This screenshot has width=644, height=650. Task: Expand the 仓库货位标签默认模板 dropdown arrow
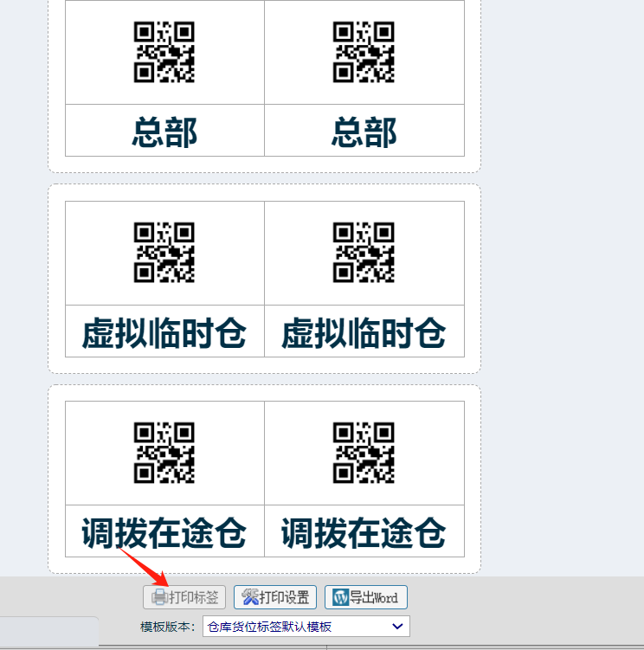coord(397,627)
